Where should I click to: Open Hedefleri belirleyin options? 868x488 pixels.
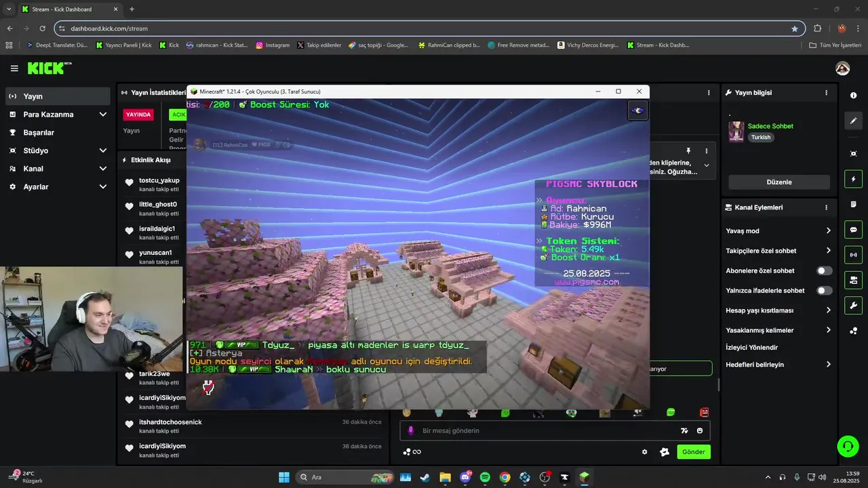tap(778, 364)
